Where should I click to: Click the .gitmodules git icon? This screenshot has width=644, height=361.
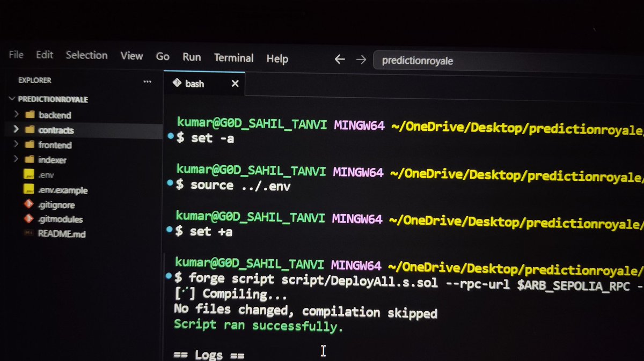[29, 219]
